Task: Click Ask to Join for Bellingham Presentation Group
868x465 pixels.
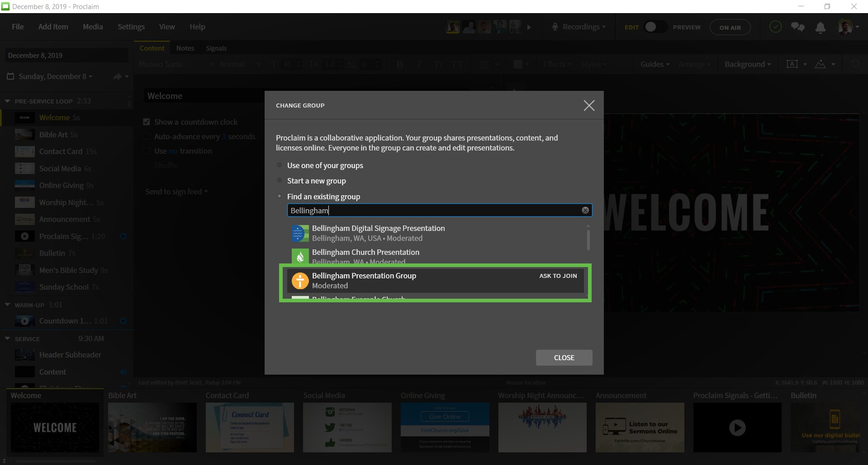Action: pos(558,276)
